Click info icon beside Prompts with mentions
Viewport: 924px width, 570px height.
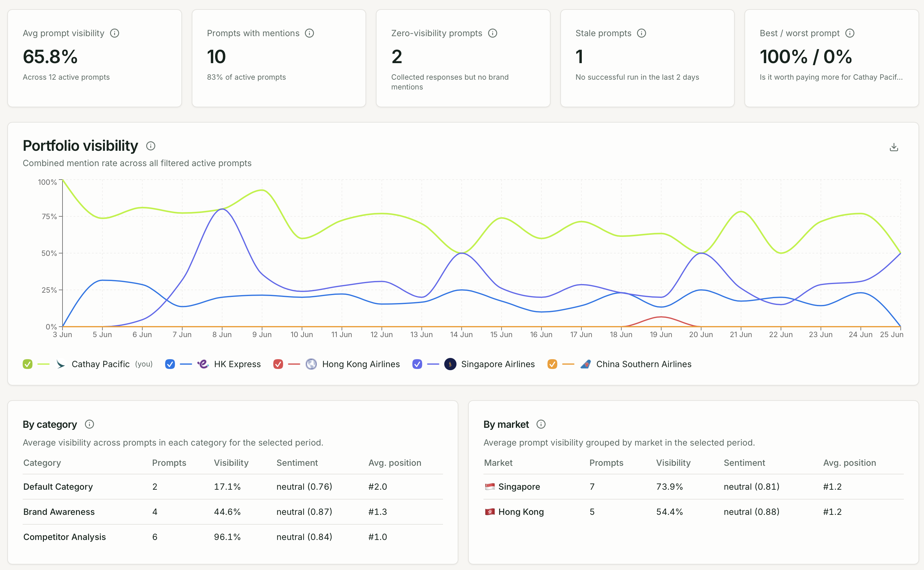[309, 33]
